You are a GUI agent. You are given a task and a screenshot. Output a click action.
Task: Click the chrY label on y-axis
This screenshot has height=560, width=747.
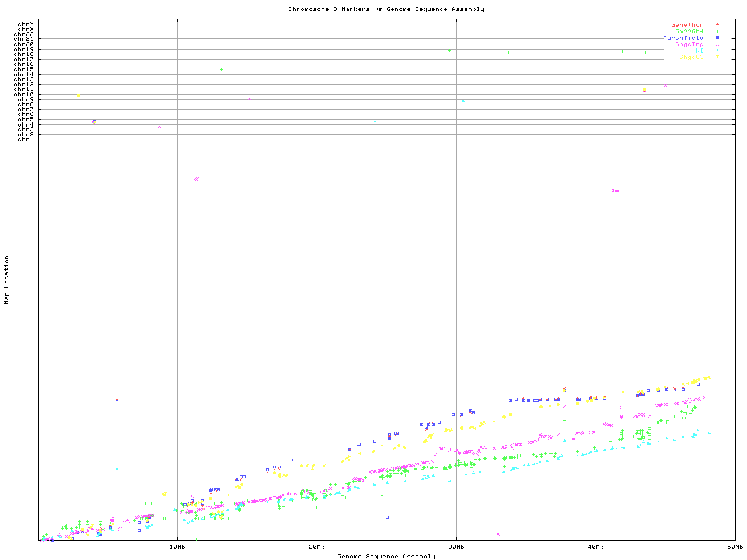pyautogui.click(x=26, y=24)
